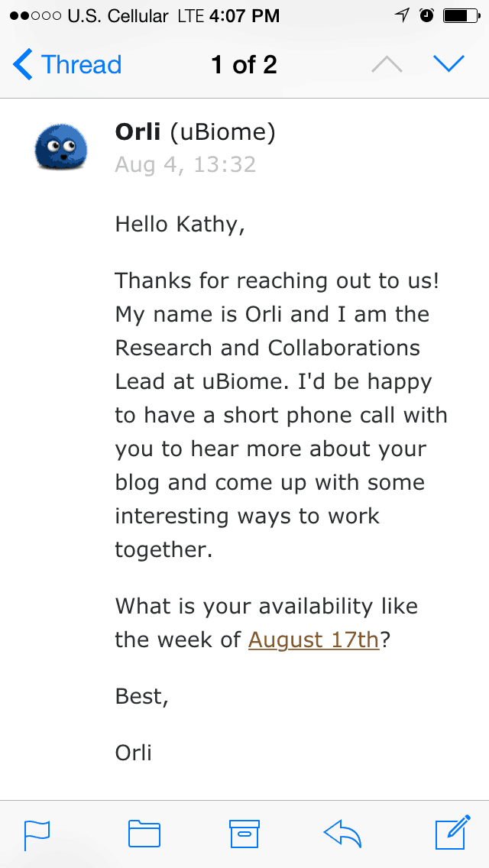Tap the location services arrow icon
The height and width of the screenshot is (868, 489).
pos(402,16)
